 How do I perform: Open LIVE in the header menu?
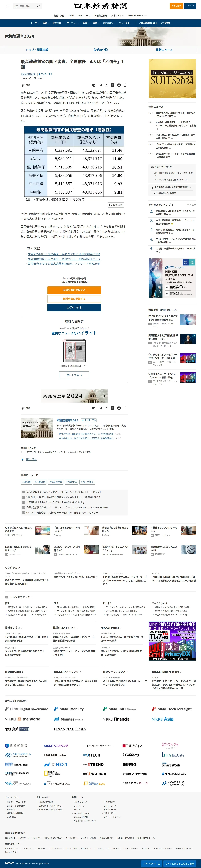(x=71, y=15)
